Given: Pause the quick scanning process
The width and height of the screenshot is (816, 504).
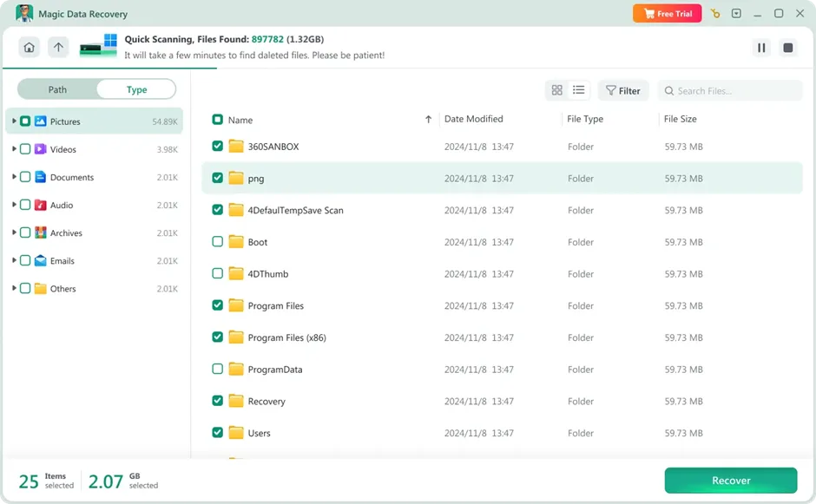Looking at the screenshot, I should 761,48.
